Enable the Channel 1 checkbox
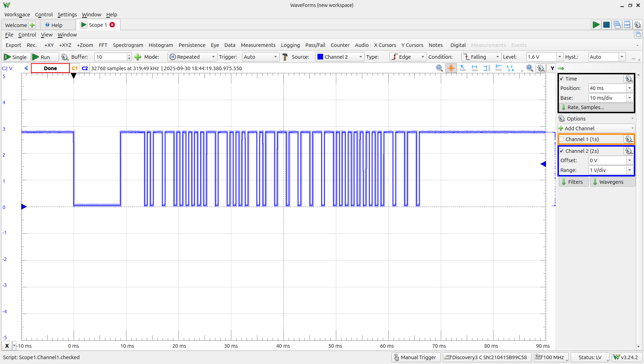 562,139
